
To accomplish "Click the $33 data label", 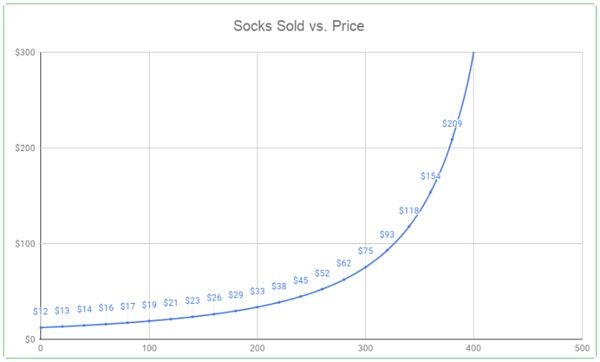I will click(x=258, y=291).
